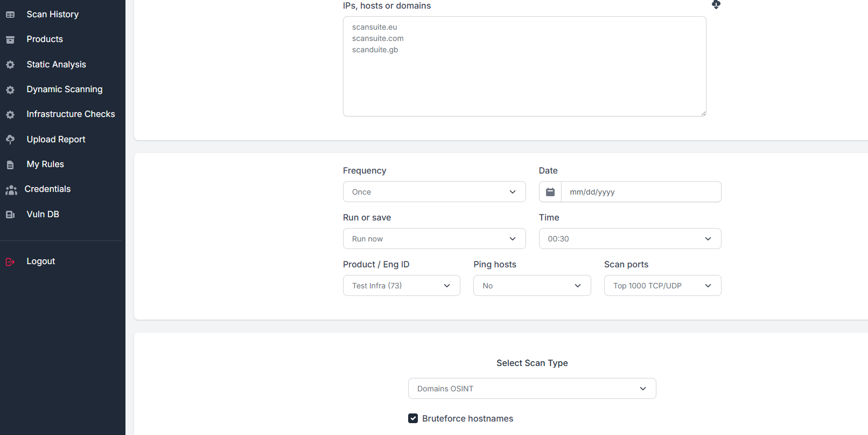The width and height of the screenshot is (868, 435).
Task: Log out via Logout link
Action: (41, 261)
